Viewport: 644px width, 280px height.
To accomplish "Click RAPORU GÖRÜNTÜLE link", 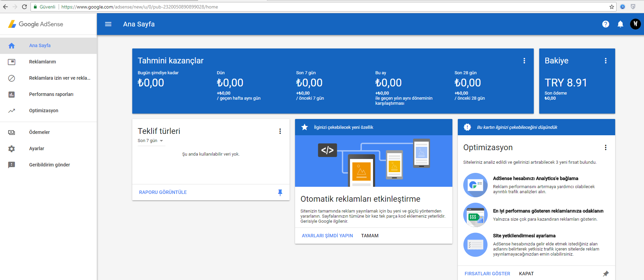I will coord(163,192).
